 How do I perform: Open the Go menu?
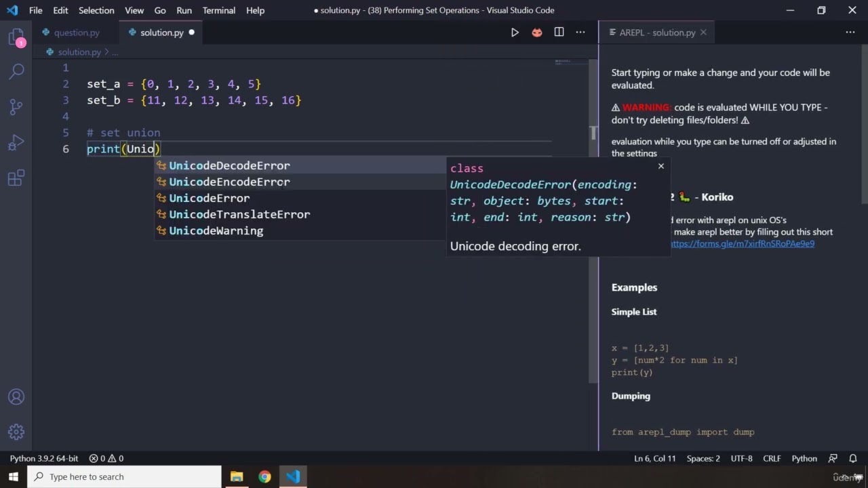tap(160, 10)
